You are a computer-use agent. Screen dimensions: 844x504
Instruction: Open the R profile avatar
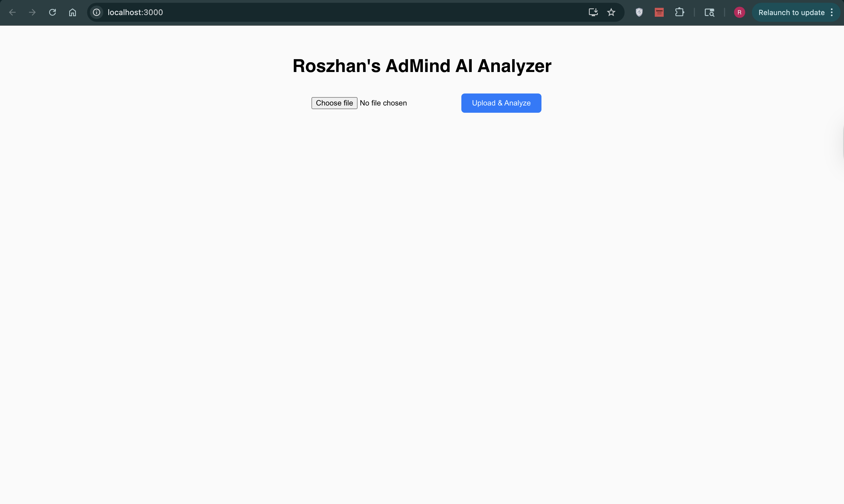click(739, 13)
